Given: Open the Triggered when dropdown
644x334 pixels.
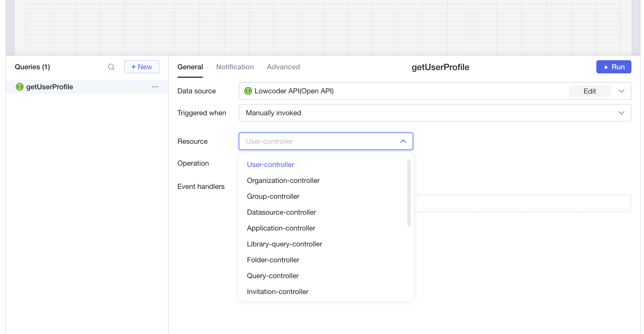Looking at the screenshot, I should [x=435, y=113].
